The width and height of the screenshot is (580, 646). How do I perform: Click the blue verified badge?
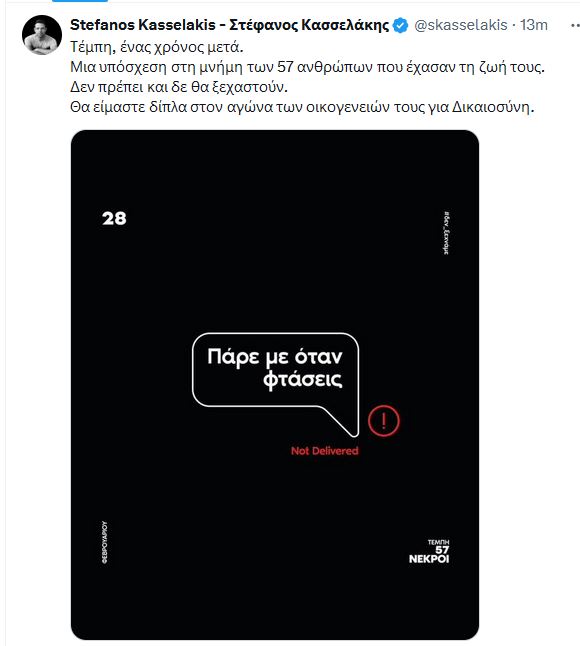(x=400, y=26)
